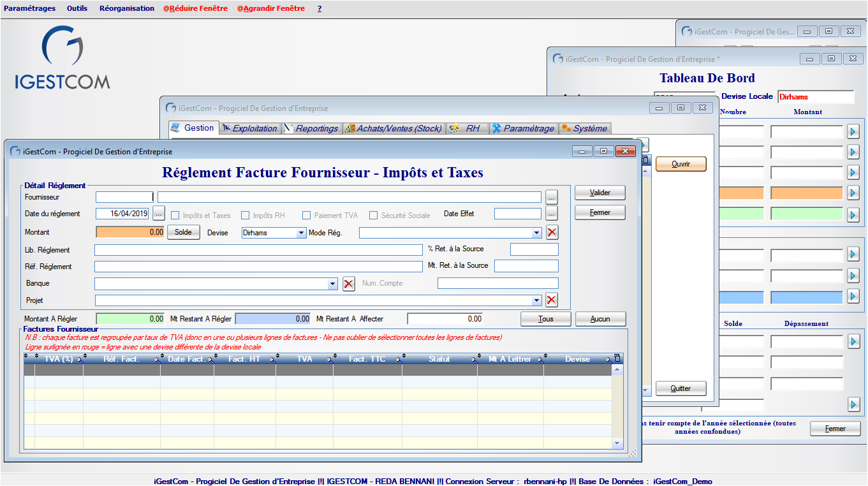
Task: Arrow button on Tableau De Bord orange row
Action: click(853, 193)
